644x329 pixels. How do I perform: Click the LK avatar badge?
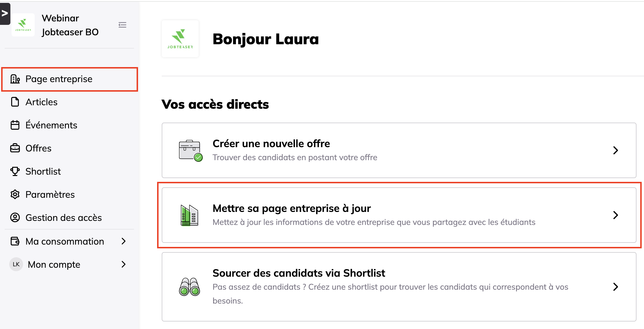click(16, 264)
